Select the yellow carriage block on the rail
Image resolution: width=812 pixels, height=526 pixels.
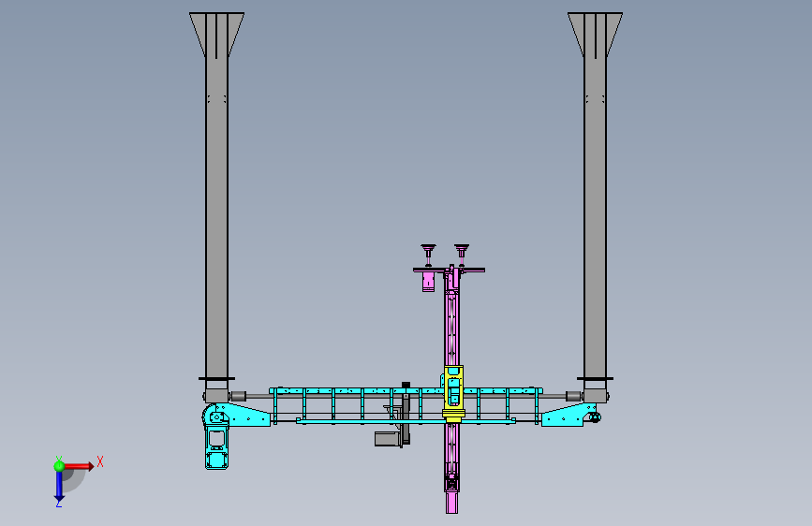click(x=453, y=392)
